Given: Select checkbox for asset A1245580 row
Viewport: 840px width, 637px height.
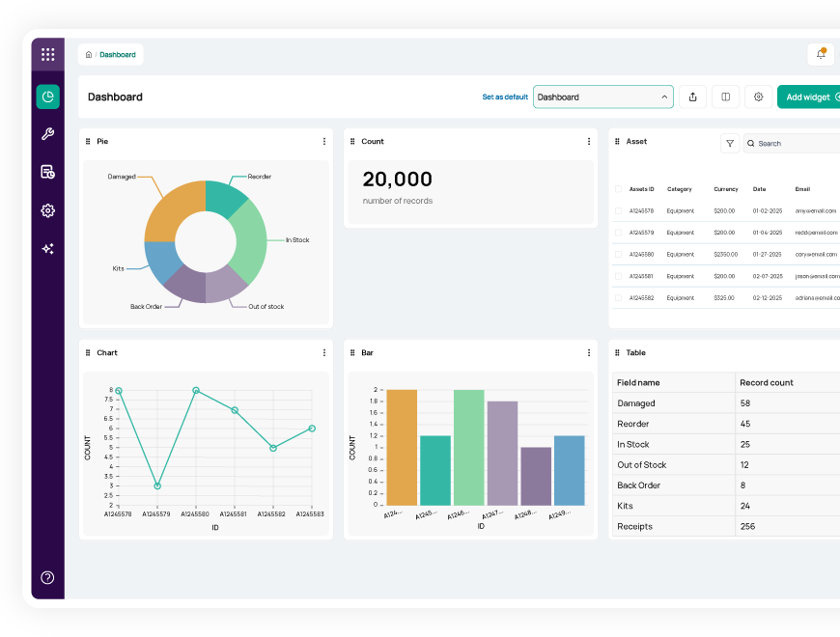Looking at the screenshot, I should (618, 255).
